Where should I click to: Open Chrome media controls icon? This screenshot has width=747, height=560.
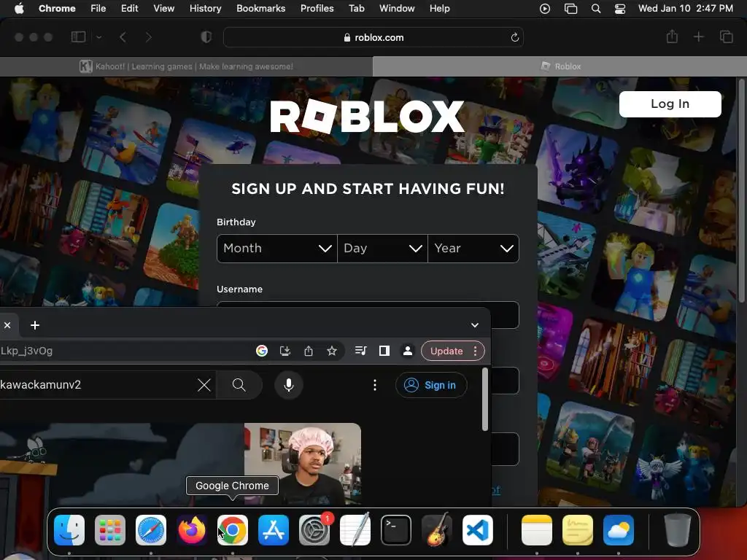(x=360, y=351)
